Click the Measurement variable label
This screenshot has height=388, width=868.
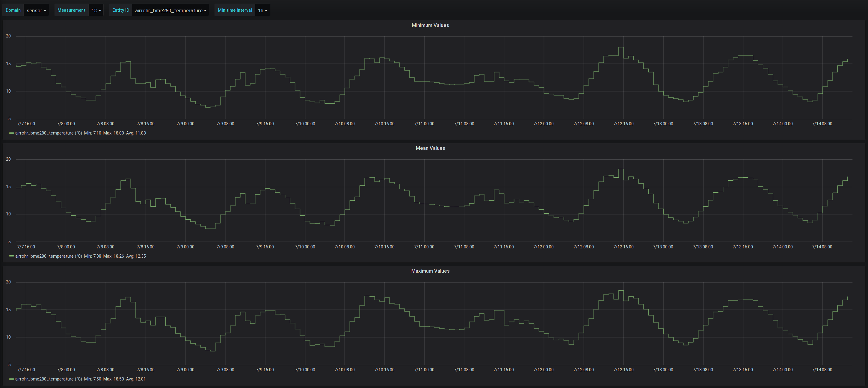point(71,10)
